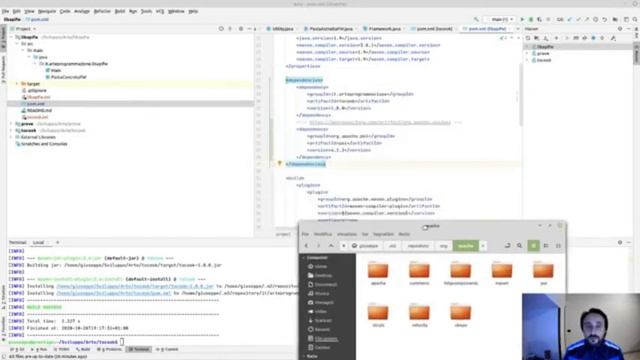640x360 pixels.
Task: Open the velocity folder in file manager
Action: click(x=419, y=315)
